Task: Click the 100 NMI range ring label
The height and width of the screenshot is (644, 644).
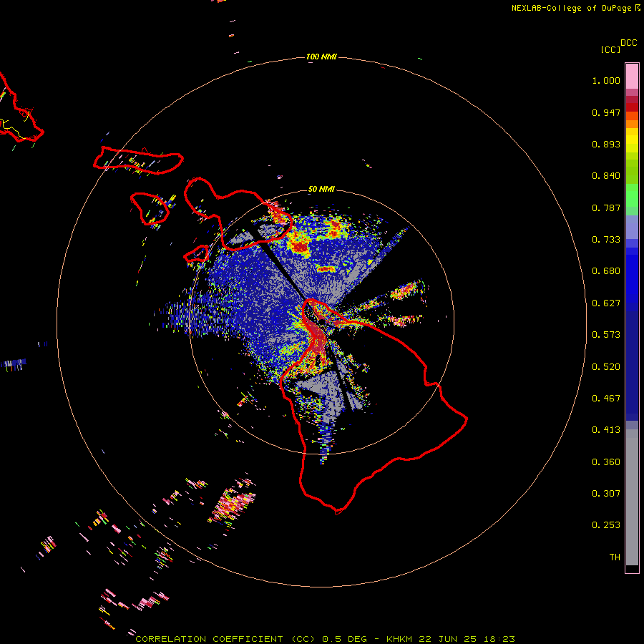Action: coord(321,57)
